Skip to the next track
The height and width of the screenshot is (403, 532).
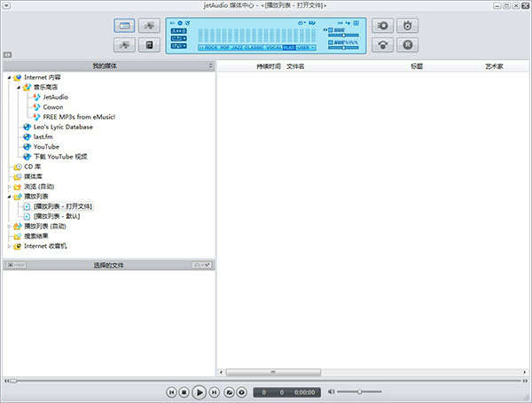click(214, 392)
